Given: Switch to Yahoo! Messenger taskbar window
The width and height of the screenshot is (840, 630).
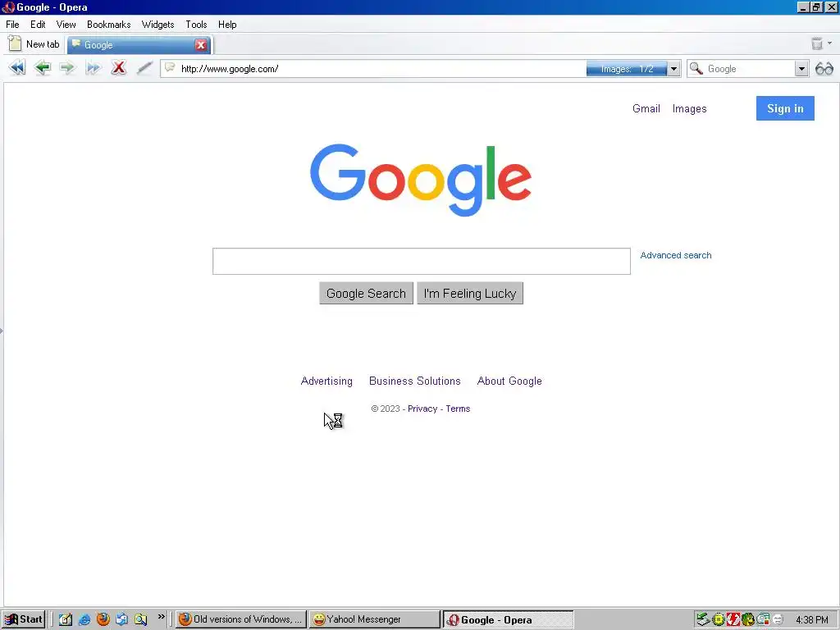Looking at the screenshot, I should point(374,619).
